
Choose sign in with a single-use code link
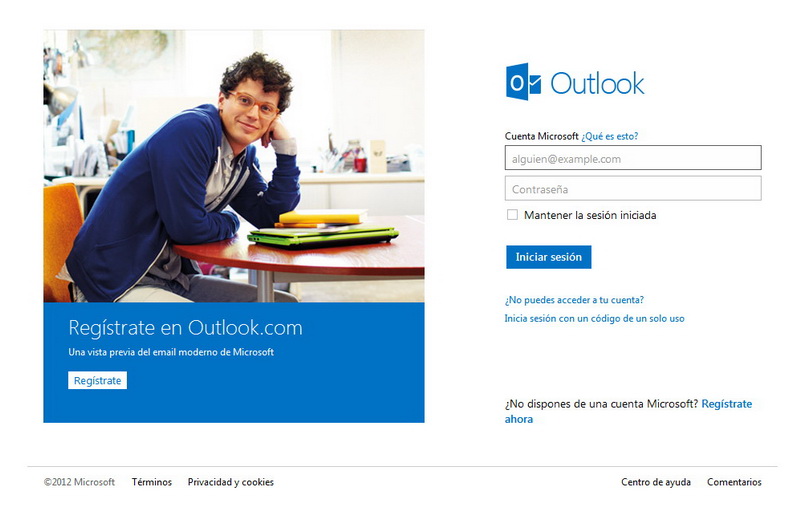[x=594, y=318]
